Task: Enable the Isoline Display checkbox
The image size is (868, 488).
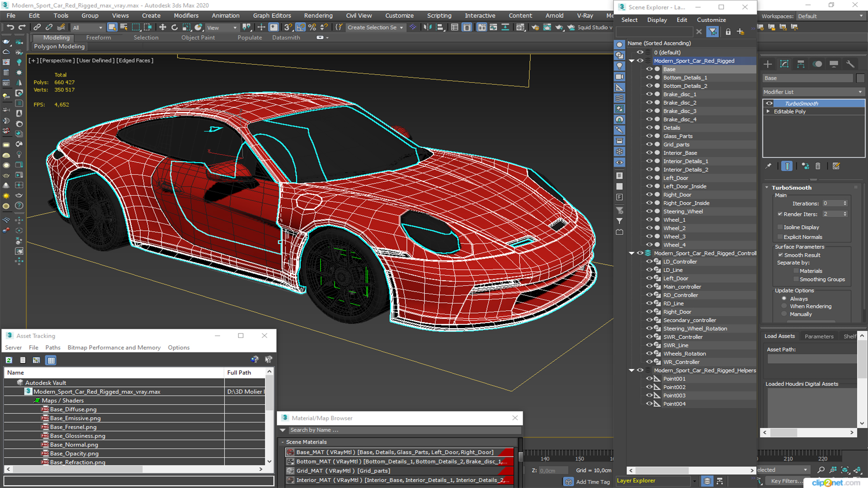Action: 780,227
